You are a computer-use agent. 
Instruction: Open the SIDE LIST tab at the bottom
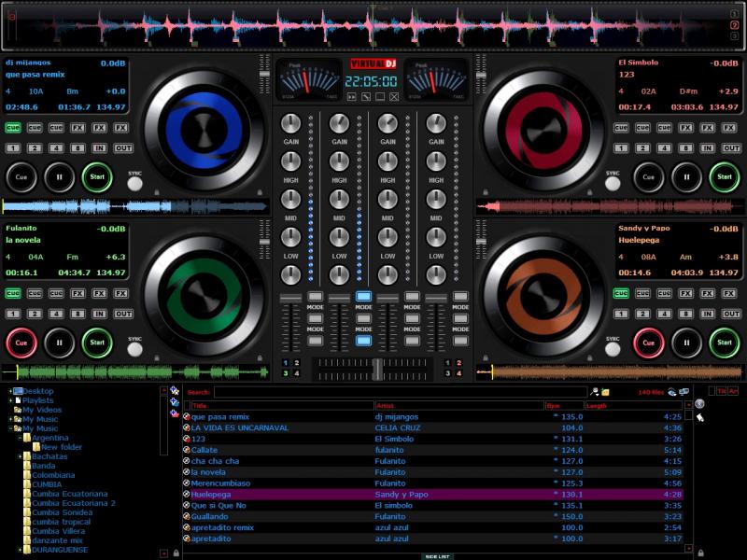point(437,556)
